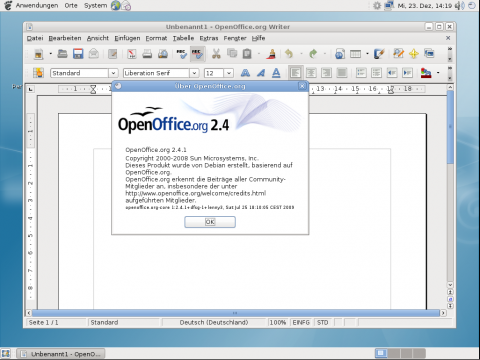Open the Extras menu
Screen dimensions: 480x360
(x=209, y=38)
